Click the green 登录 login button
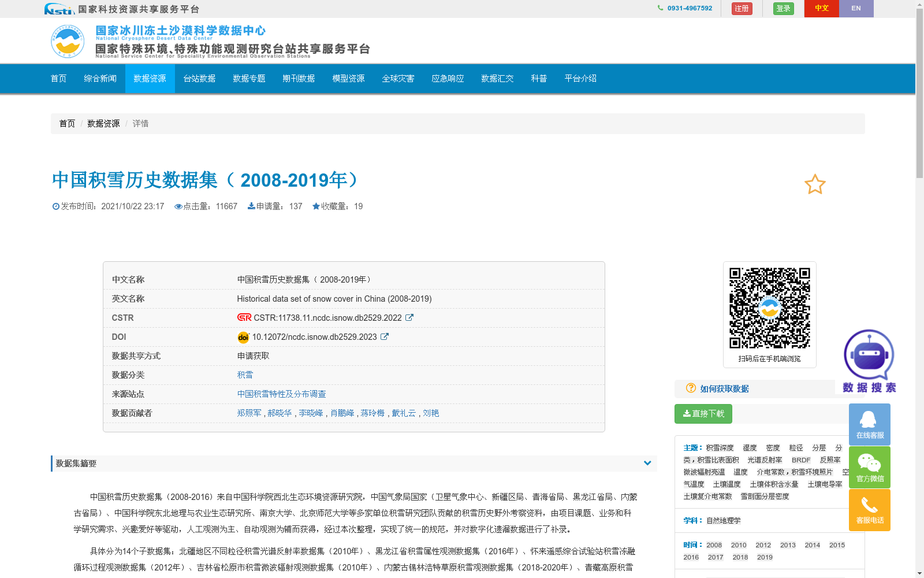This screenshot has height=578, width=924. (x=784, y=9)
